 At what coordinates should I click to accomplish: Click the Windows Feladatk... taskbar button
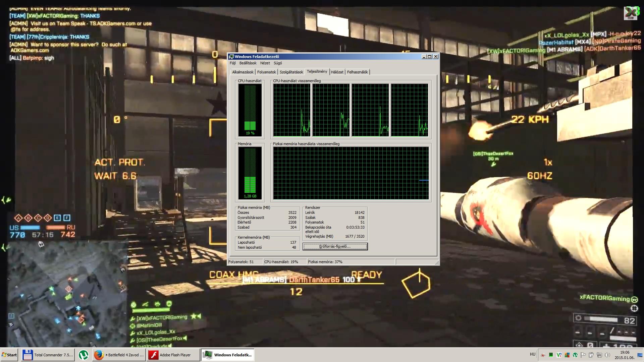click(228, 355)
